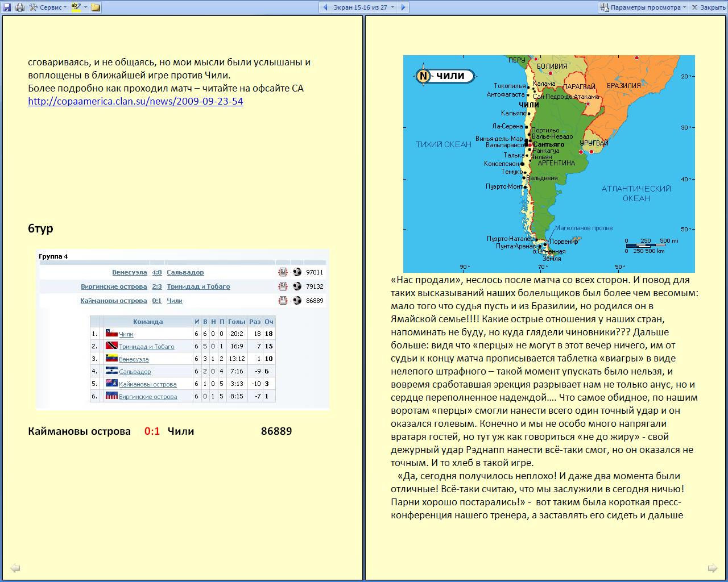Click ТИХИЙ ОКЕАН label on map
728x582 pixels.
(x=444, y=144)
